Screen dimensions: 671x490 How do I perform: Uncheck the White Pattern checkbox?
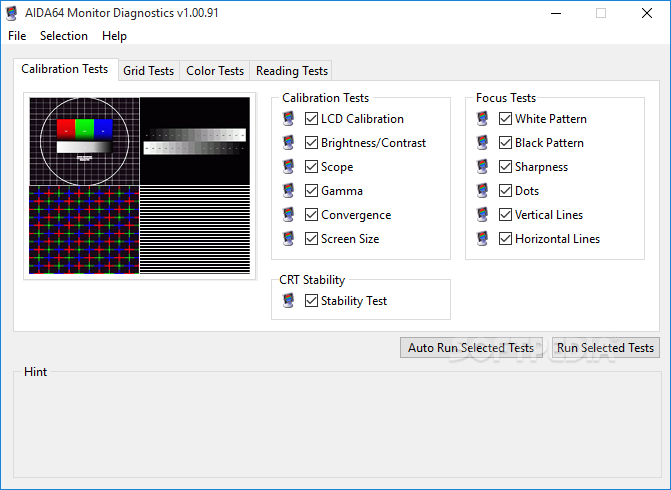click(505, 119)
